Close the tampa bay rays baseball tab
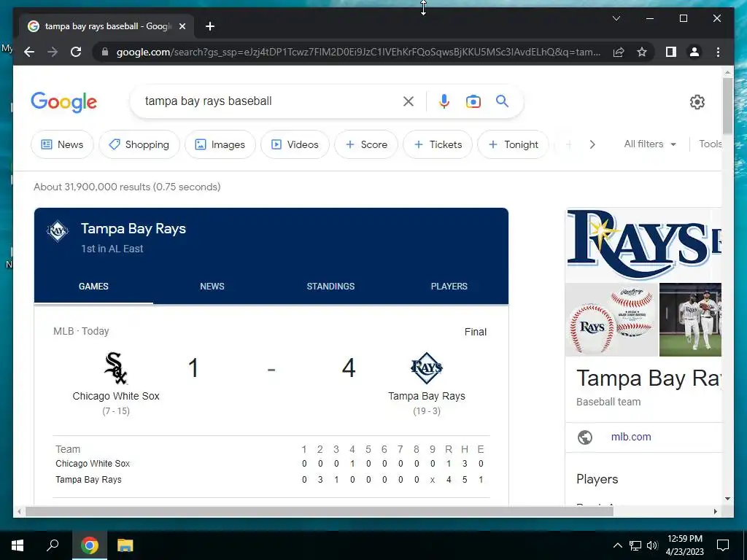The height and width of the screenshot is (560, 747). point(182,26)
